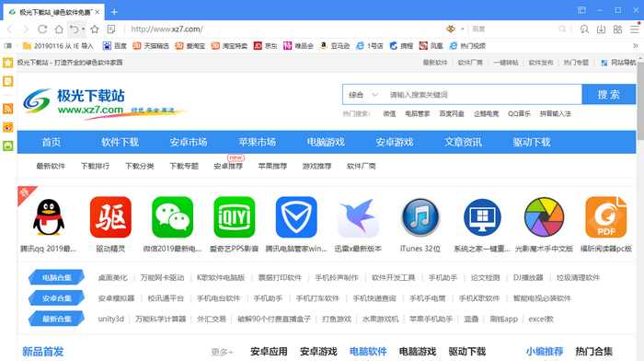Click the 安卓合集 category button

(x=57, y=298)
